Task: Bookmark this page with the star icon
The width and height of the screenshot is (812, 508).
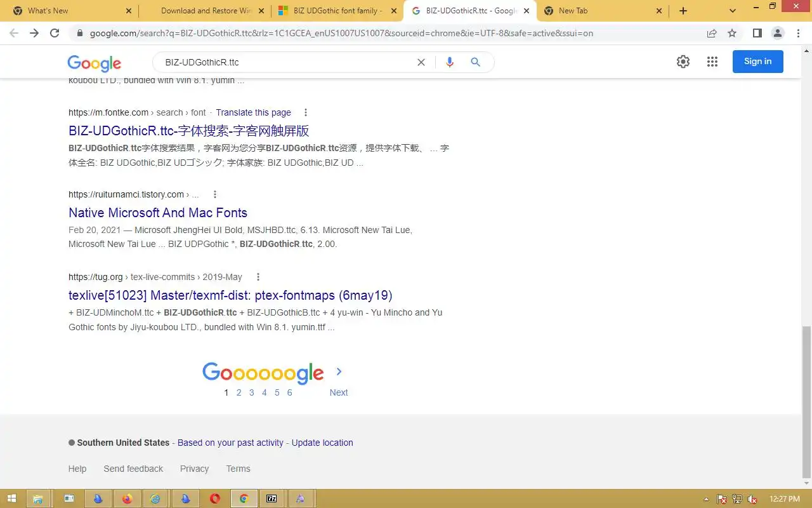Action: pyautogui.click(x=732, y=33)
